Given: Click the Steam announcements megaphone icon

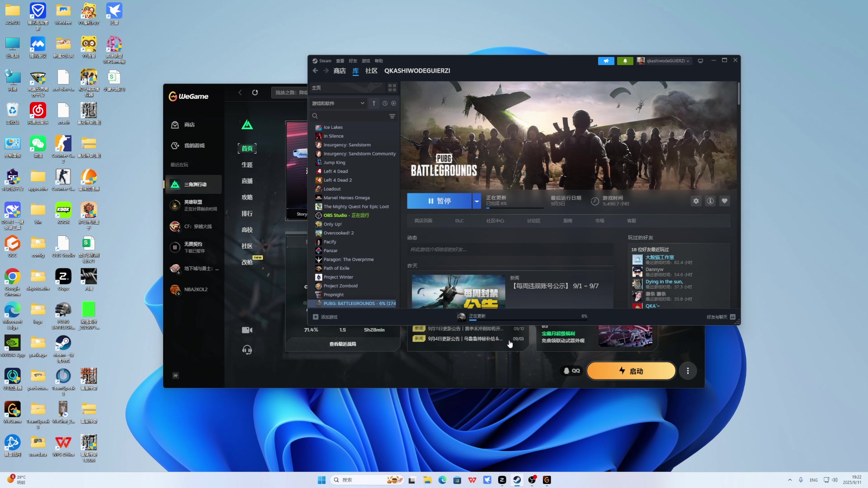Looking at the screenshot, I should click(x=606, y=61).
